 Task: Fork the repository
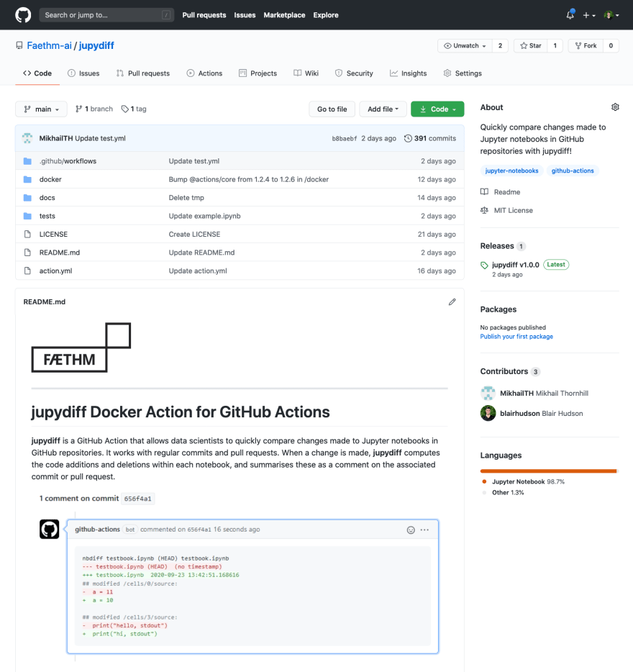(x=586, y=46)
